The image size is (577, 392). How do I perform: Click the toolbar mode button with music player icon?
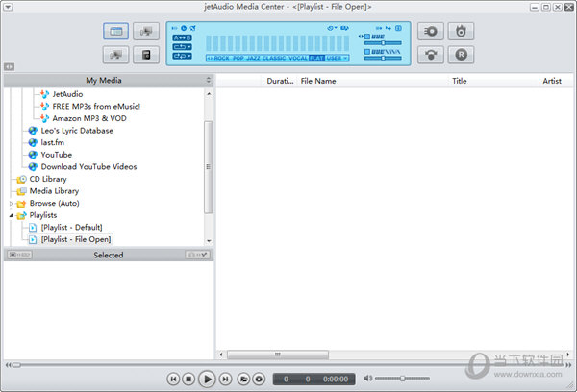[x=146, y=55]
